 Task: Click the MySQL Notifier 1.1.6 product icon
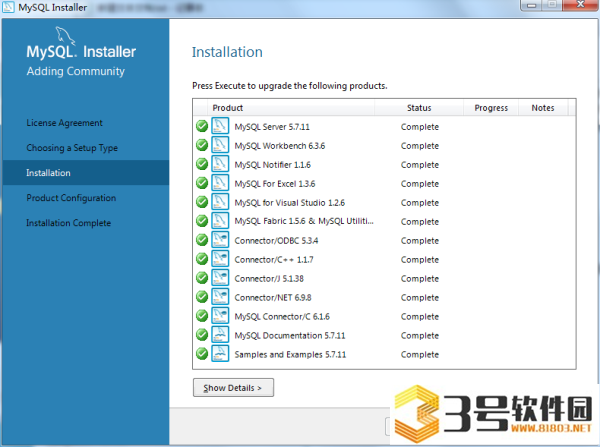(x=220, y=164)
